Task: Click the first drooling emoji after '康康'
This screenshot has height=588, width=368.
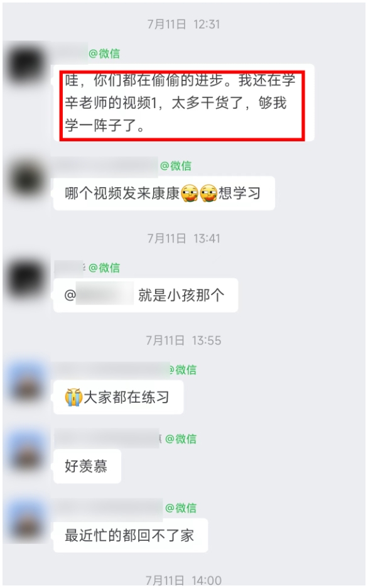Action: click(189, 193)
